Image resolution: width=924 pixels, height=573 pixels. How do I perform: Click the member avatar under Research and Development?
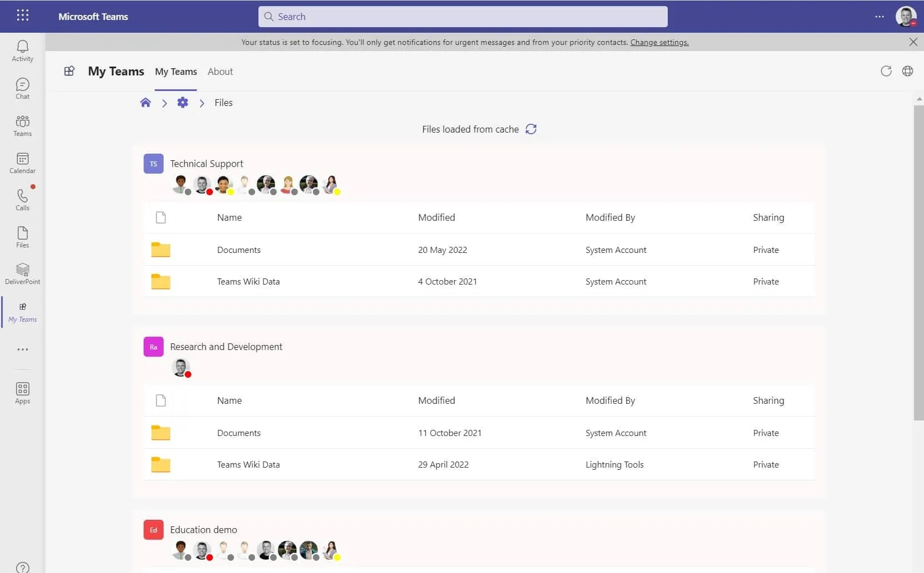181,368
